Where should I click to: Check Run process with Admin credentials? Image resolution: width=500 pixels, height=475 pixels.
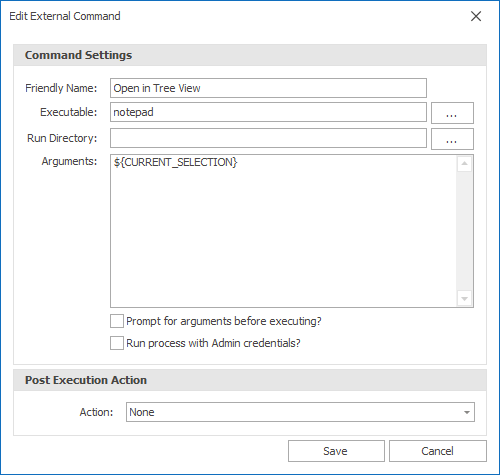pos(117,343)
